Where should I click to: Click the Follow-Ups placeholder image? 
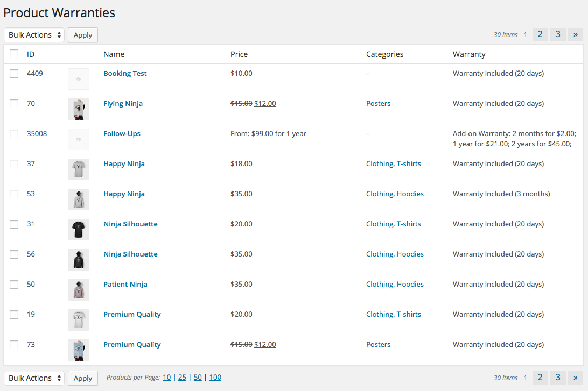point(78,139)
